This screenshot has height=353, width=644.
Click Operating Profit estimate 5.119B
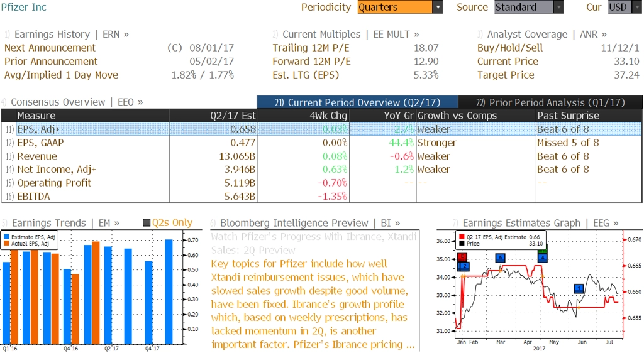(x=240, y=183)
